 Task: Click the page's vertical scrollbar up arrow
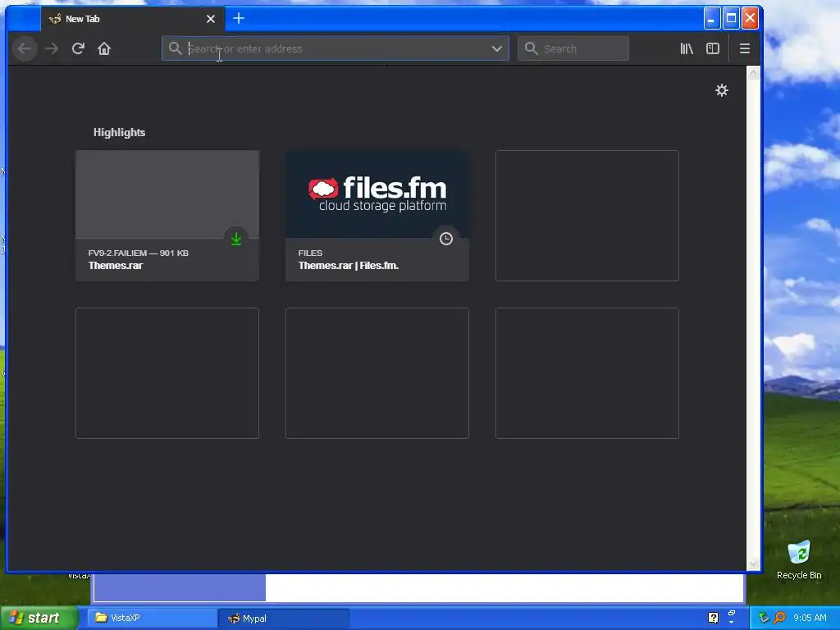753,73
